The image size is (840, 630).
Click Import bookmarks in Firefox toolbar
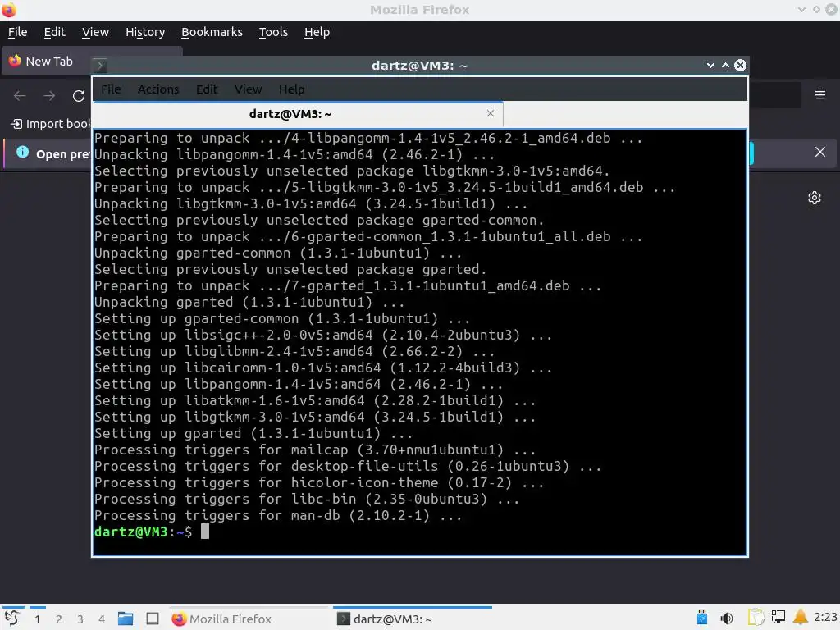pyautogui.click(x=51, y=124)
